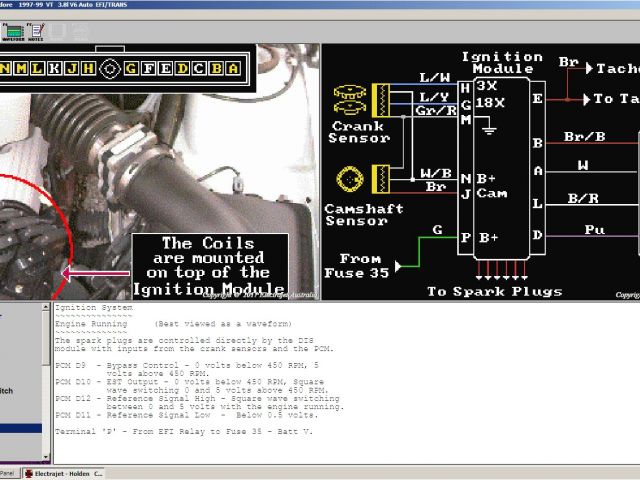Select connector pin D on the connector
Viewport: 640px width, 480px height.
click(182, 68)
